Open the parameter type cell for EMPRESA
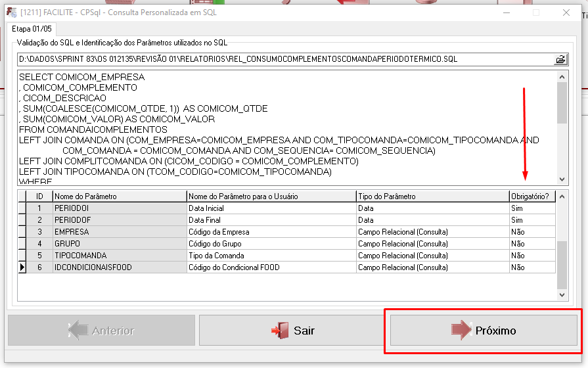The image size is (588, 368). [x=432, y=232]
